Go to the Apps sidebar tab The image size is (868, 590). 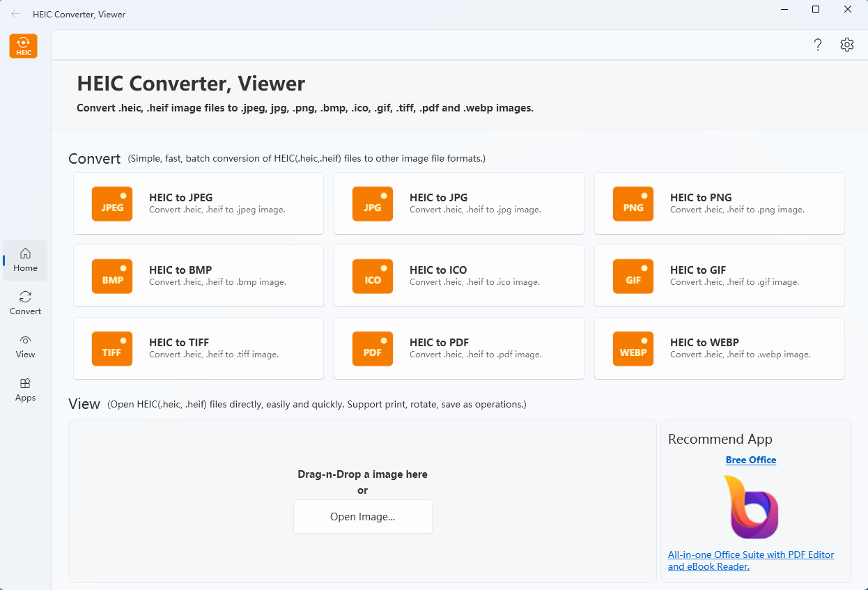(25, 389)
